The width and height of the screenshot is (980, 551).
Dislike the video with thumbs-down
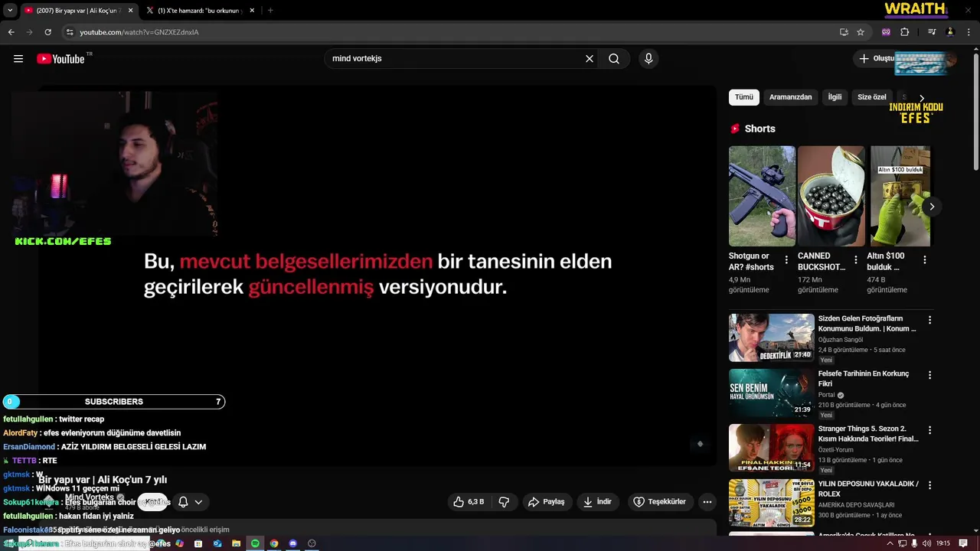point(504,502)
